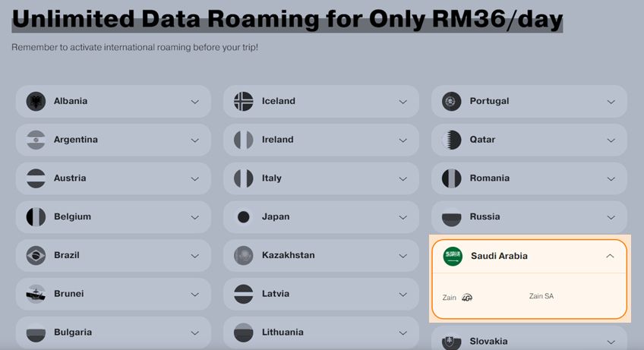Click the Zain 4G network icon
The image size is (644, 350).
pyautogui.click(x=467, y=298)
